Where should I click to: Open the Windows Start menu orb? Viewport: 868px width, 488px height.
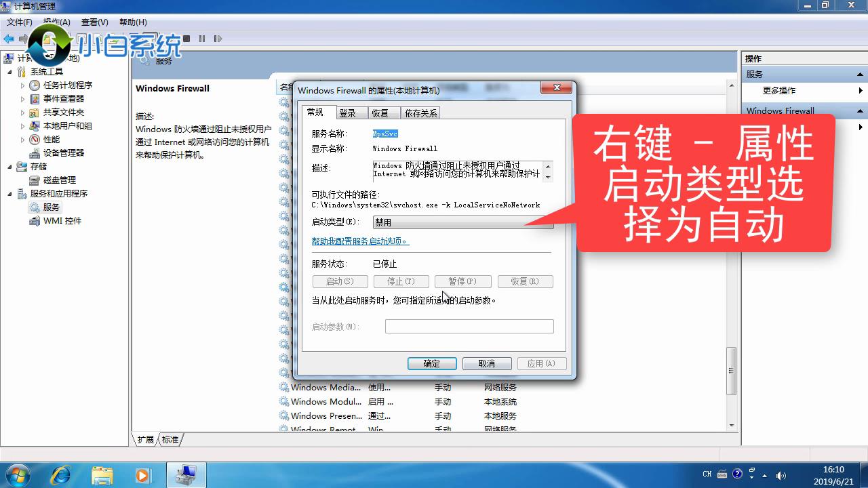point(18,474)
